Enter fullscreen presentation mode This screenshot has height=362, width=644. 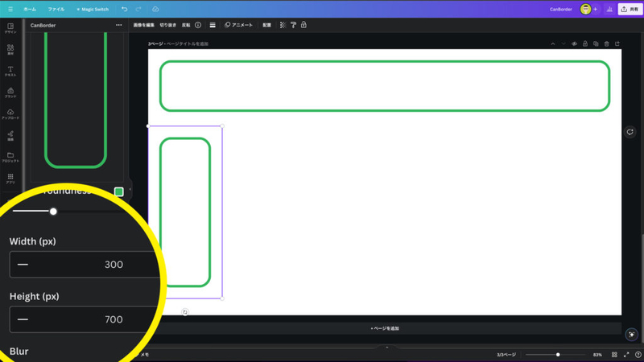click(x=626, y=355)
